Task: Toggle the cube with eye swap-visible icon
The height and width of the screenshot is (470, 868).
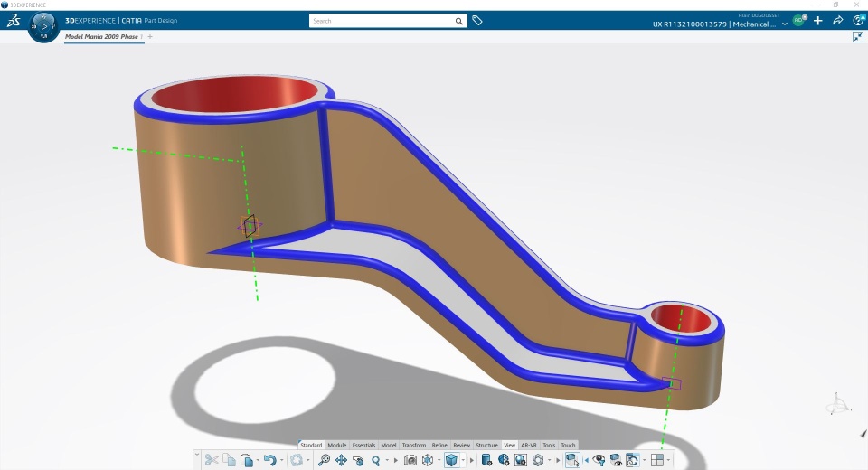Action: [616, 460]
